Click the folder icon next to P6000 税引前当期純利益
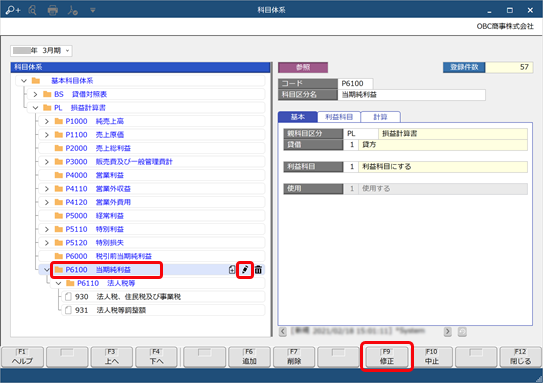The height and width of the screenshot is (383, 543). (59, 256)
